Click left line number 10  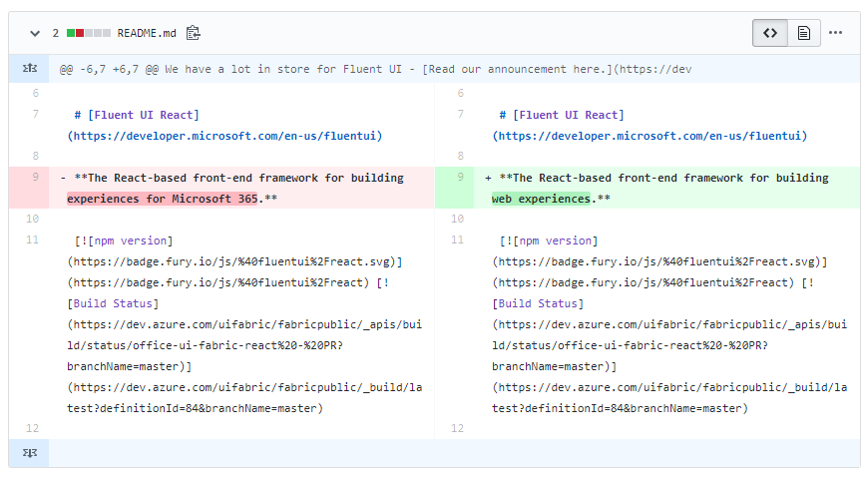click(32, 219)
